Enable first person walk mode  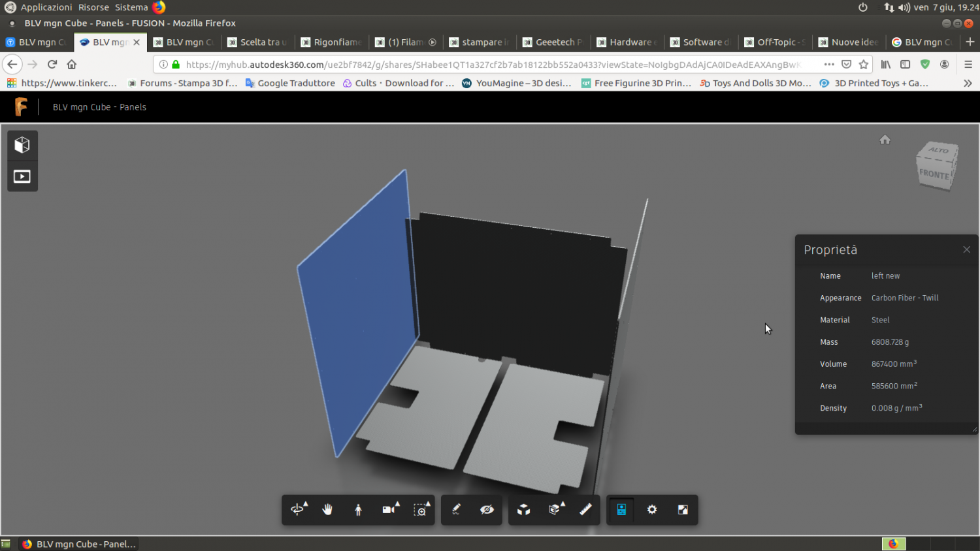(x=358, y=510)
